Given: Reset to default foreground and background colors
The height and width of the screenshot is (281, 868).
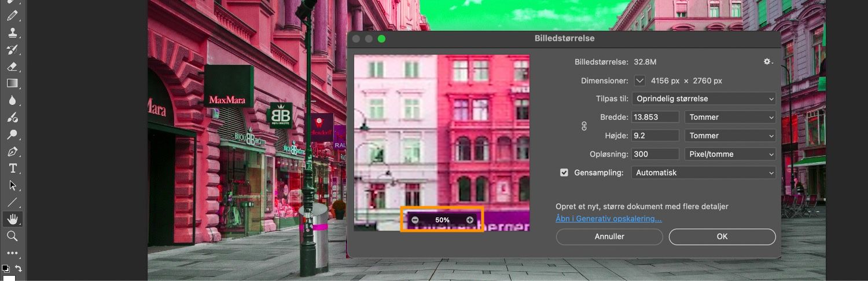Looking at the screenshot, I should [5, 268].
